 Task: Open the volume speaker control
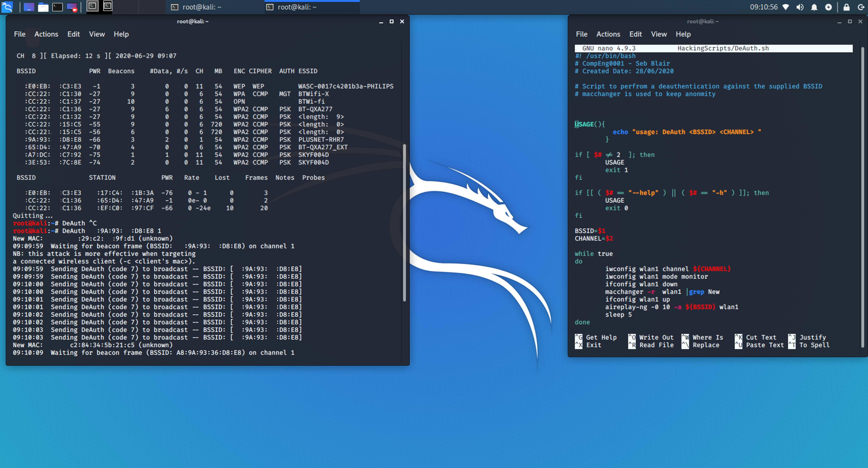[800, 7]
